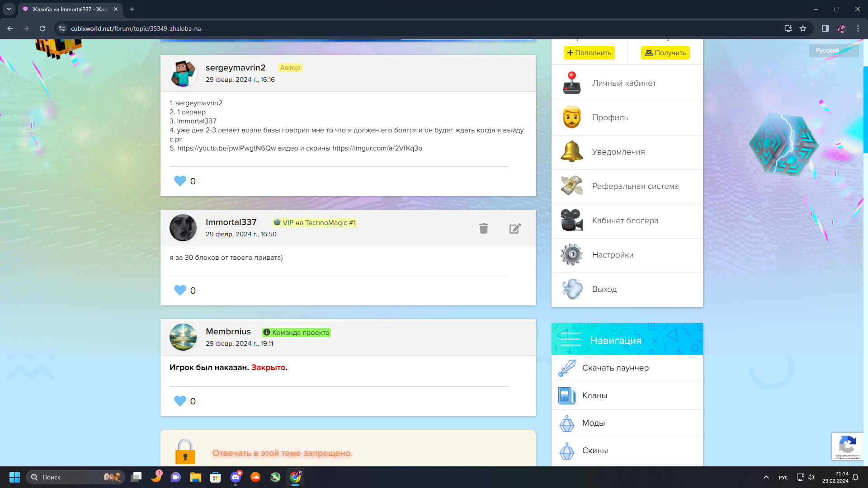Click Выход logout menu item

pos(604,289)
